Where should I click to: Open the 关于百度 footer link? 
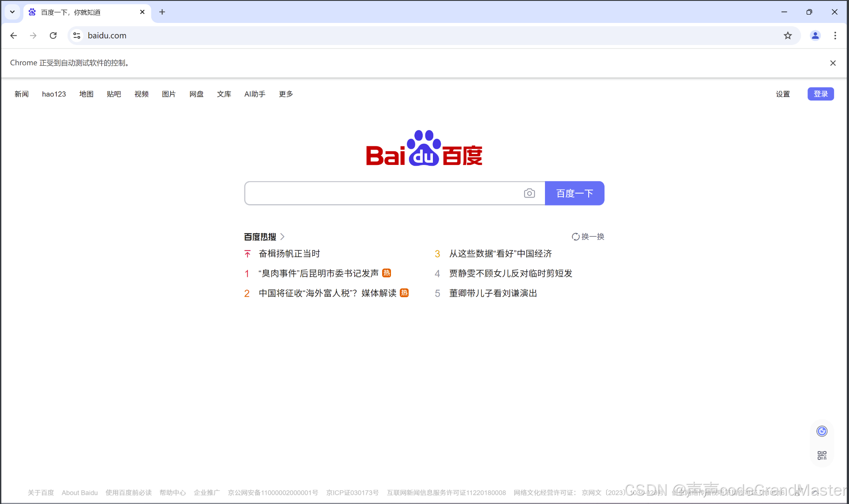click(41, 493)
